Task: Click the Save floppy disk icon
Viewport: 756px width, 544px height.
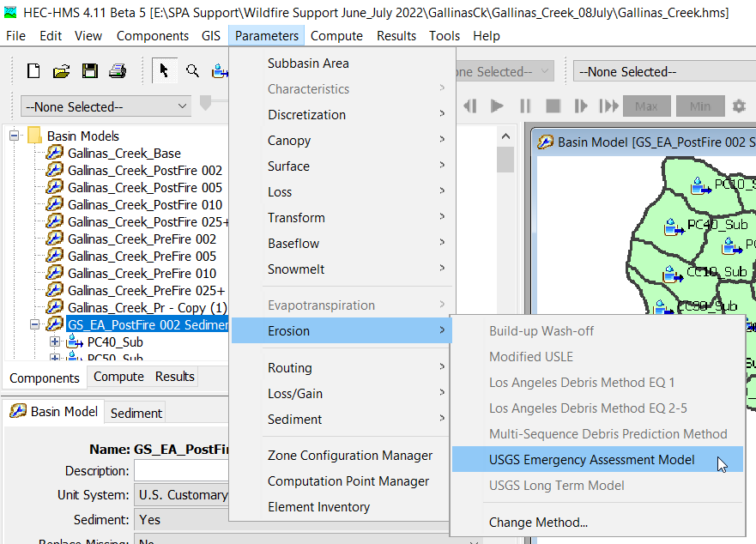Action: pyautogui.click(x=89, y=71)
